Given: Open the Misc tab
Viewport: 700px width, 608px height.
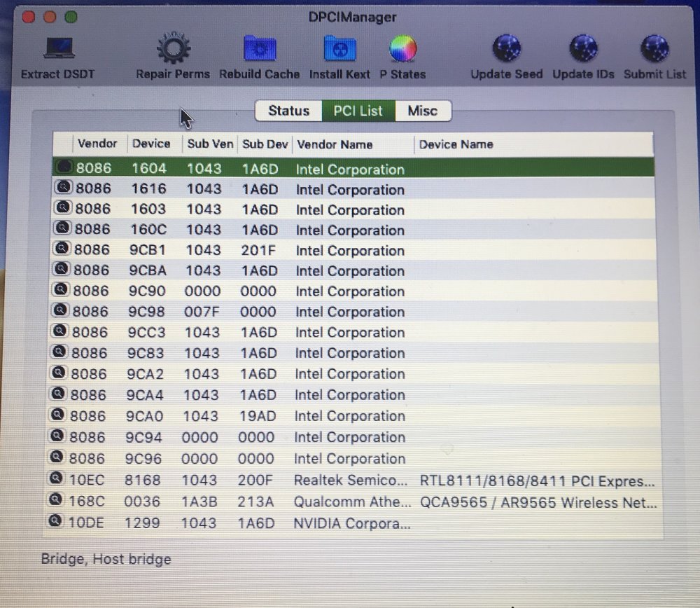Looking at the screenshot, I should pos(423,111).
